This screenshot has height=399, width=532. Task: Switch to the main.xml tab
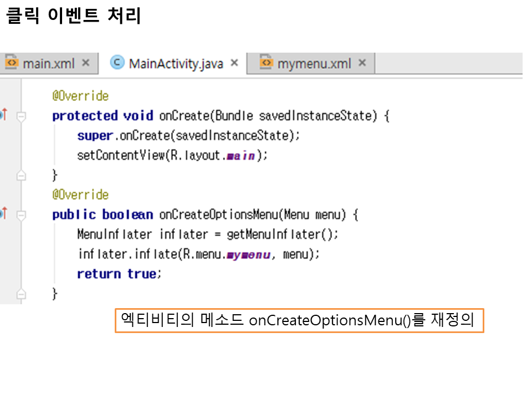[x=48, y=63]
